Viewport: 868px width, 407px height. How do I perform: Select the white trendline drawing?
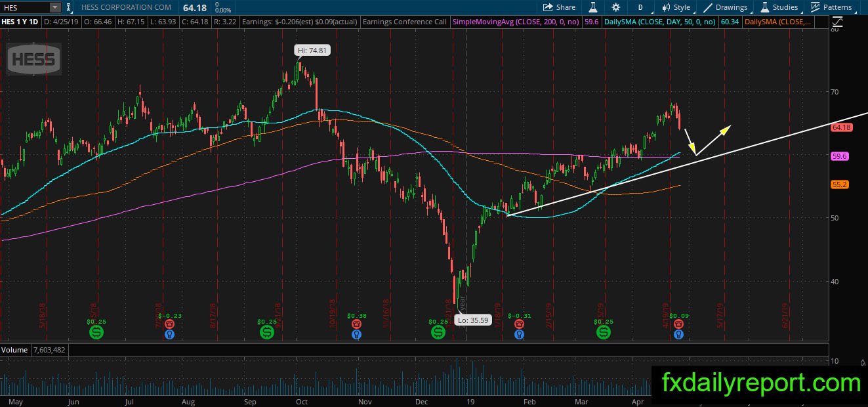[689, 164]
